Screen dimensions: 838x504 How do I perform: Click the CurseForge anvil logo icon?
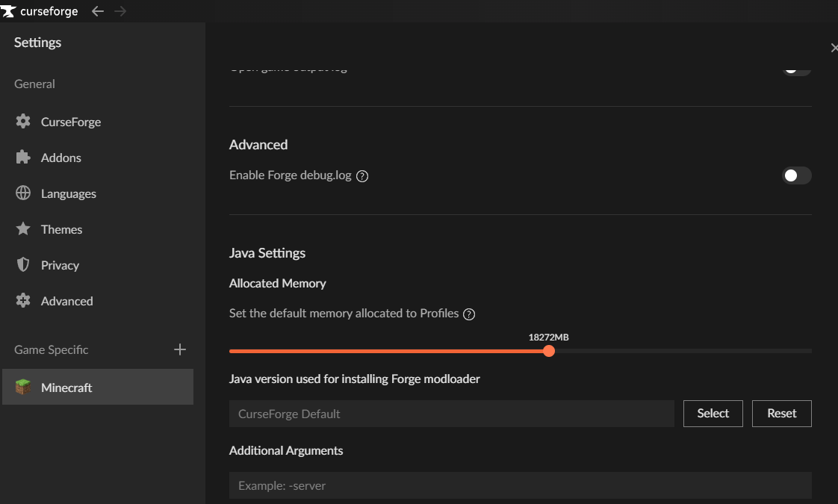pos(8,11)
